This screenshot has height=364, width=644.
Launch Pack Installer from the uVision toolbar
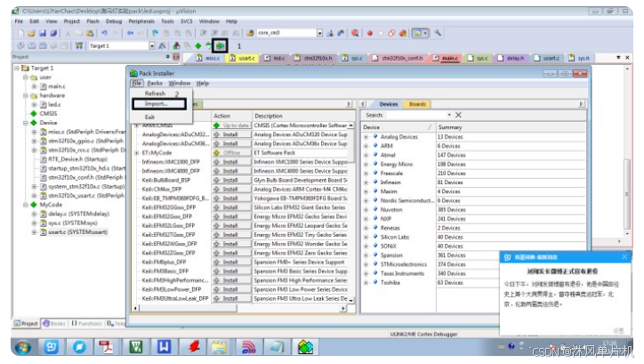221,45
